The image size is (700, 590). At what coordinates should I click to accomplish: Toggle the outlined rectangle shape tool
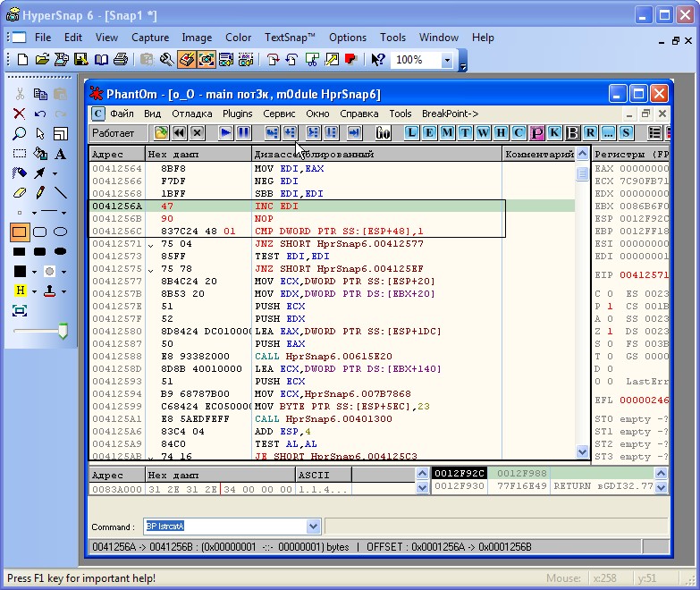click(x=19, y=232)
